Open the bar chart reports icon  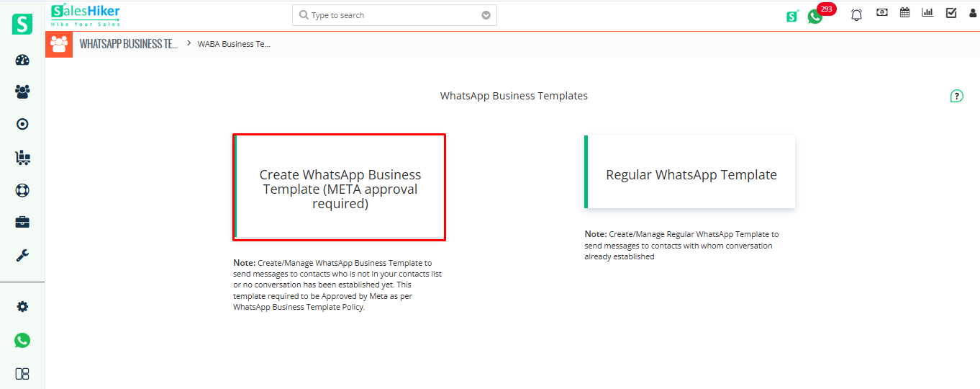[x=927, y=12]
